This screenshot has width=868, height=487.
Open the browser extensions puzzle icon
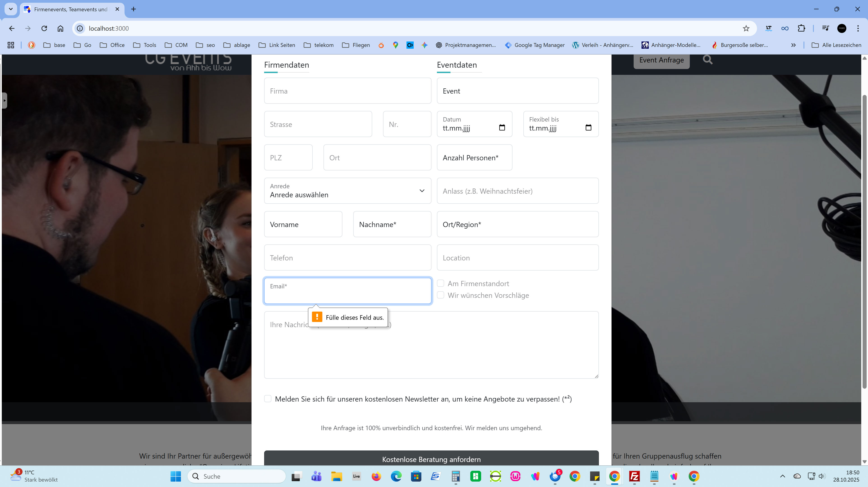801,29
